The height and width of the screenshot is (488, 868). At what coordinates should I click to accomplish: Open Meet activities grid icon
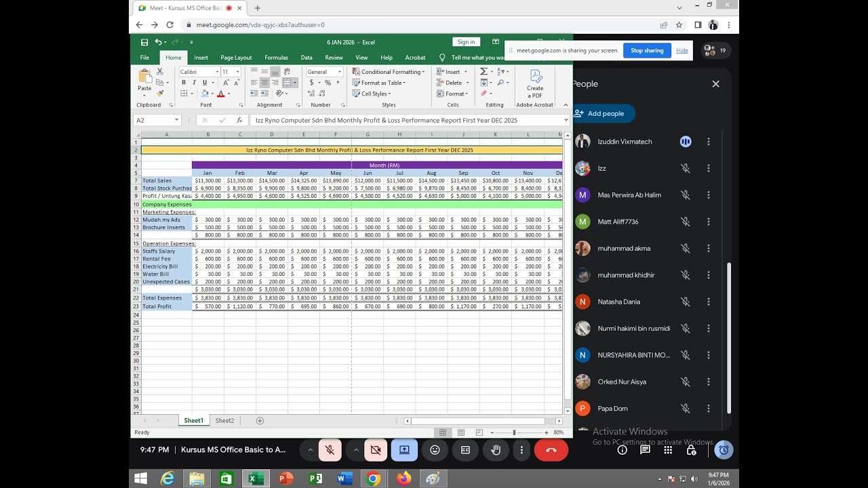[x=668, y=449]
